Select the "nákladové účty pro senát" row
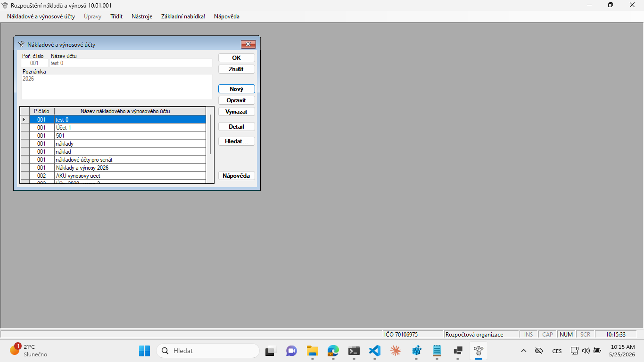Screen dimensions: 644x362 click(x=113, y=160)
